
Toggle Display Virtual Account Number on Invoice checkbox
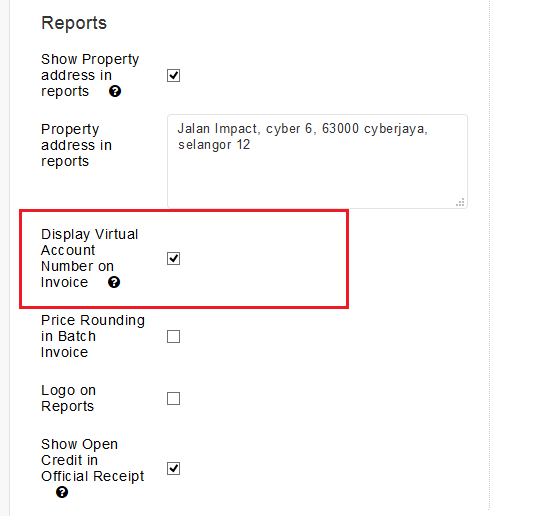(x=173, y=258)
